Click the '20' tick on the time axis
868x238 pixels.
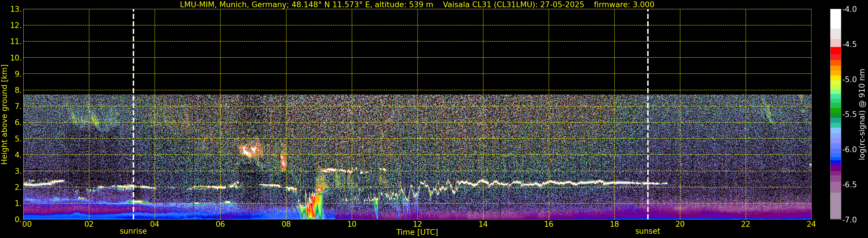[680, 224]
